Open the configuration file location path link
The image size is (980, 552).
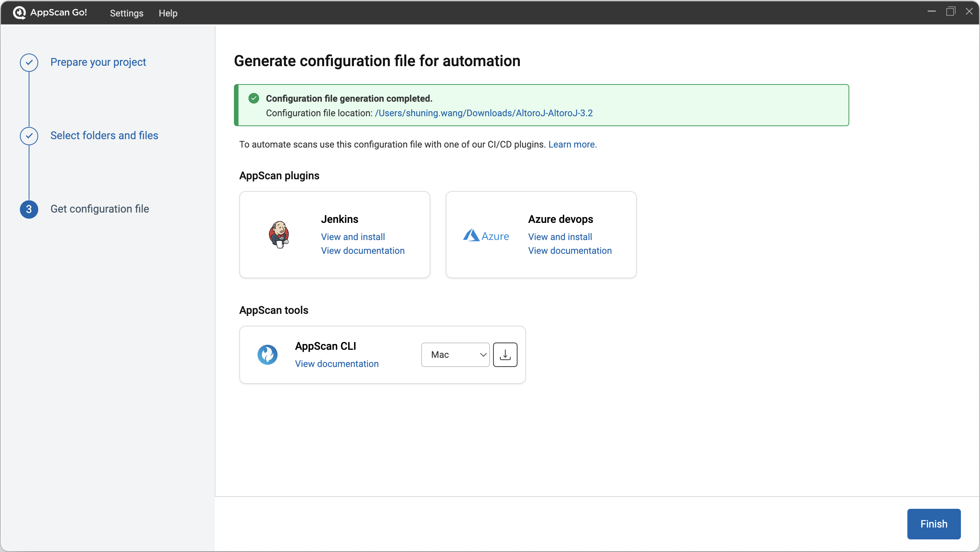point(484,113)
